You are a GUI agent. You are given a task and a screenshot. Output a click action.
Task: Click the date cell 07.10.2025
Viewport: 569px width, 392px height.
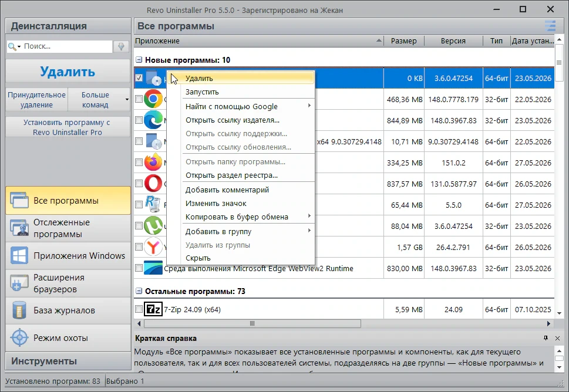(x=533, y=309)
